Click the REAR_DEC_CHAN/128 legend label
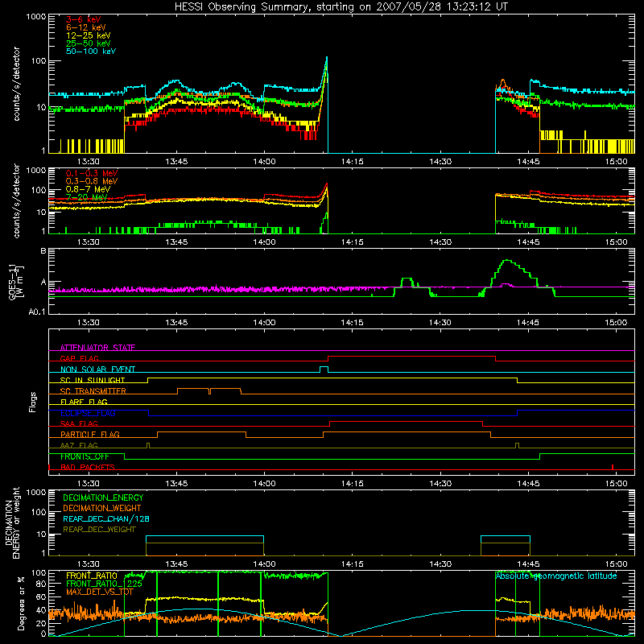 click(106, 518)
